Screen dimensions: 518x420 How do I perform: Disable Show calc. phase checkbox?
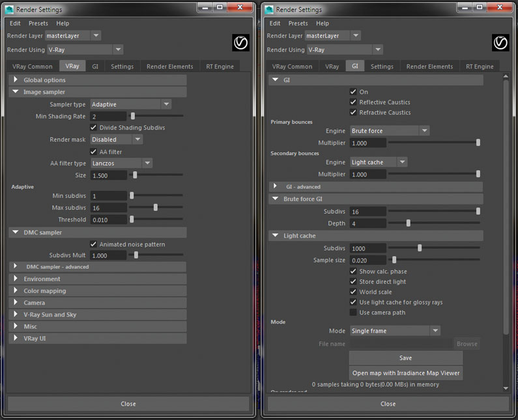[353, 272]
